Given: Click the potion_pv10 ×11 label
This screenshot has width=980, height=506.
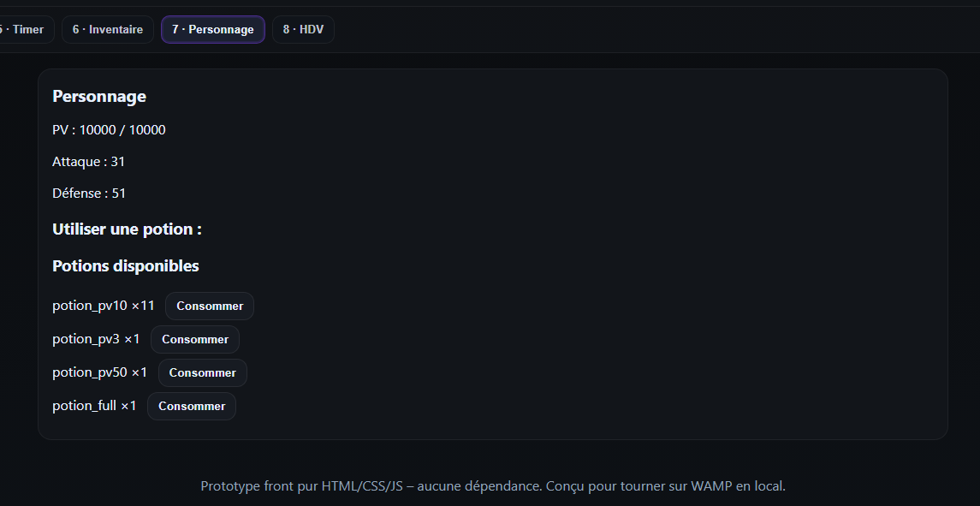Looking at the screenshot, I should 103,306.
